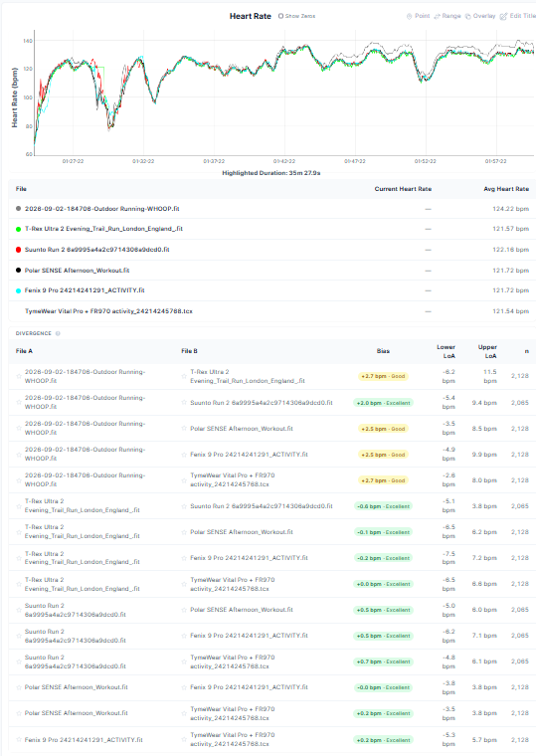Click the red Suunto Run 2 color dot
This screenshot has width=536, height=756.
coord(18,250)
